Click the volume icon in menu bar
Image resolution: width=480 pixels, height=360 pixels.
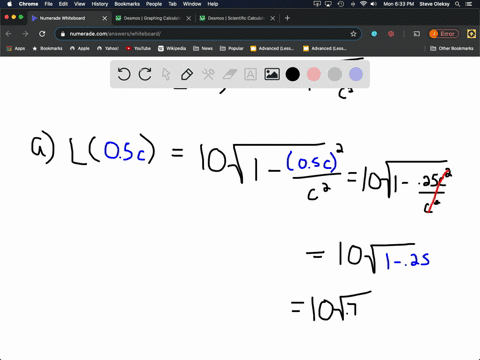pyautogui.click(x=374, y=4)
